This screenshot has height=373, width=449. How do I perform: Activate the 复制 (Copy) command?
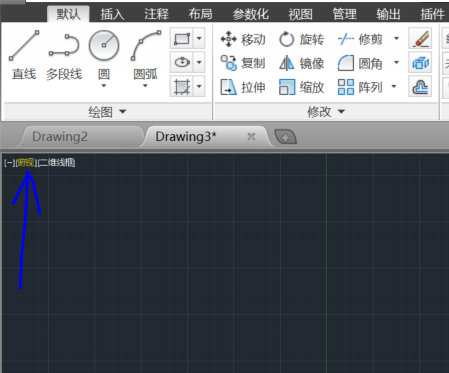tap(243, 63)
